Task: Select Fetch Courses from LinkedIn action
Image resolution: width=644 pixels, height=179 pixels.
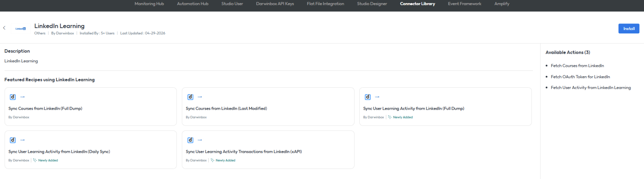Action: 577,66
